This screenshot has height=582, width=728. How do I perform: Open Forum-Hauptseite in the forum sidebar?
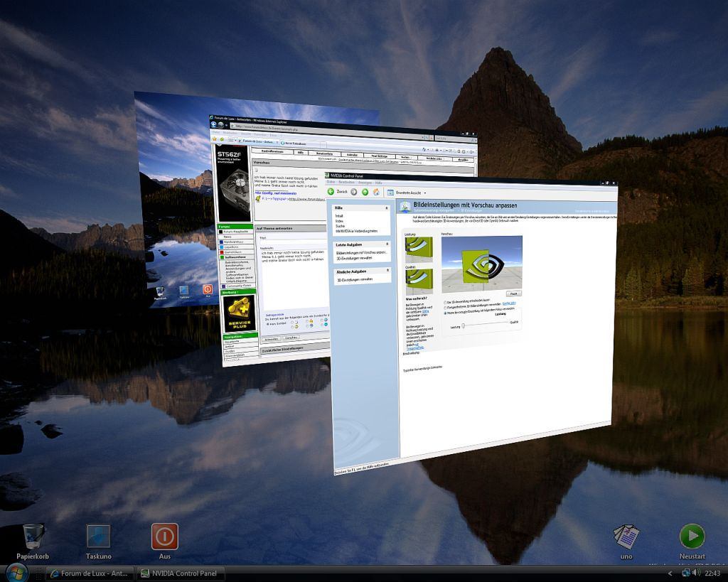(236, 231)
